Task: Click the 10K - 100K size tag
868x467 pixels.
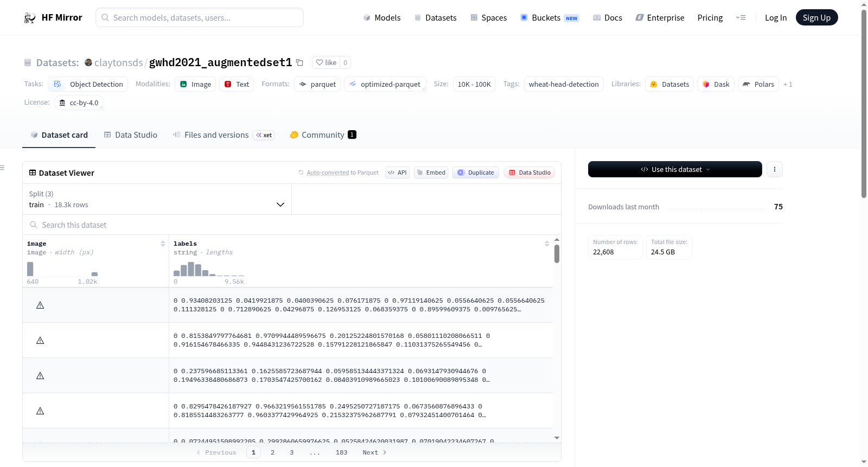Action: point(474,84)
